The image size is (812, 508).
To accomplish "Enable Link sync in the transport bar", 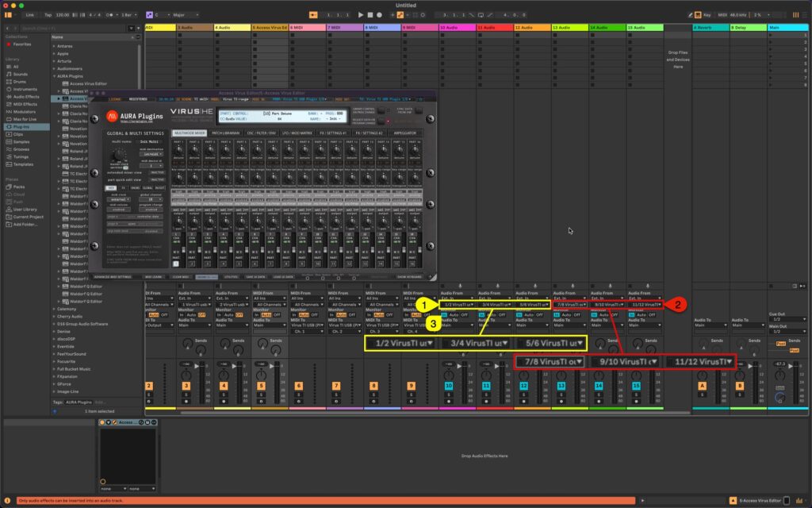I will coord(29,15).
